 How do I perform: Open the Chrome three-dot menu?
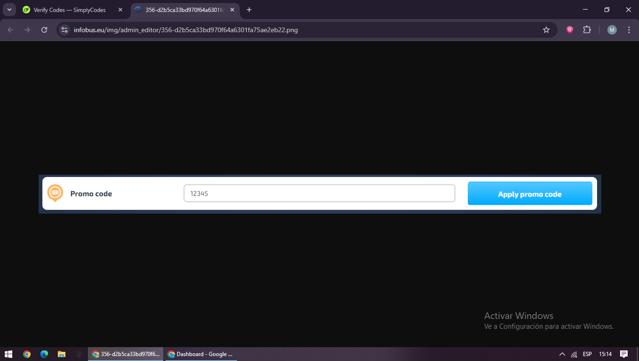point(629,30)
